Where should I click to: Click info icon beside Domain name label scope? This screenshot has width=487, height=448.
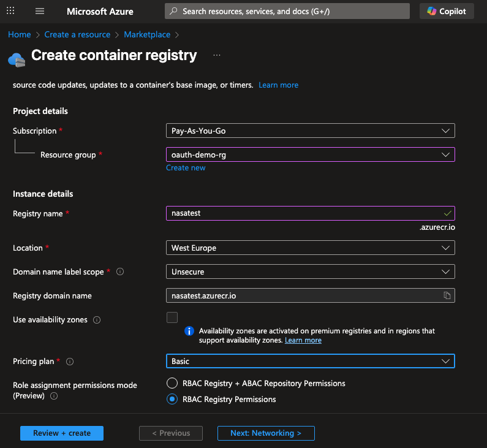(120, 271)
